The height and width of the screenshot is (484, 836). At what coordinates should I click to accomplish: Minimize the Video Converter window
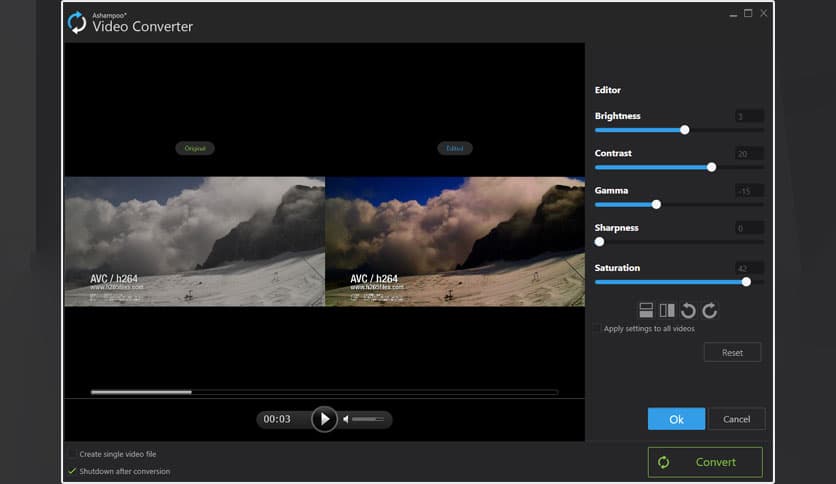pyautogui.click(x=733, y=14)
